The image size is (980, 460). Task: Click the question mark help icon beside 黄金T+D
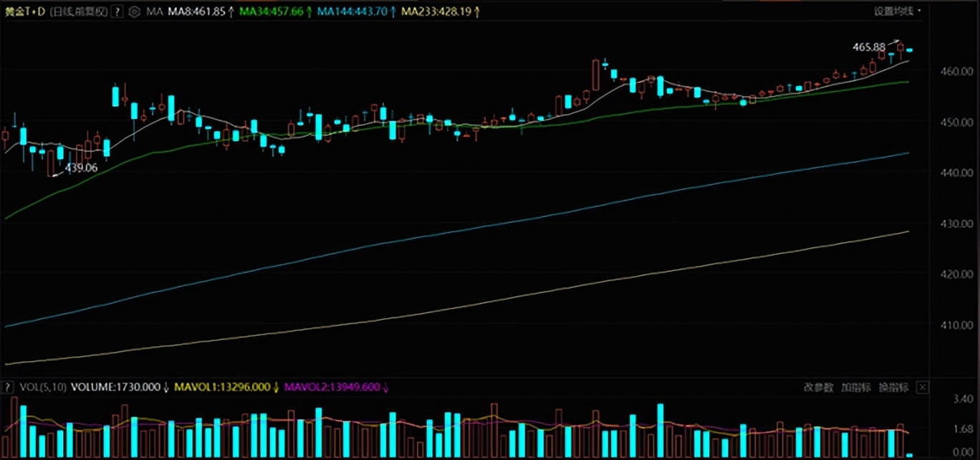click(117, 11)
